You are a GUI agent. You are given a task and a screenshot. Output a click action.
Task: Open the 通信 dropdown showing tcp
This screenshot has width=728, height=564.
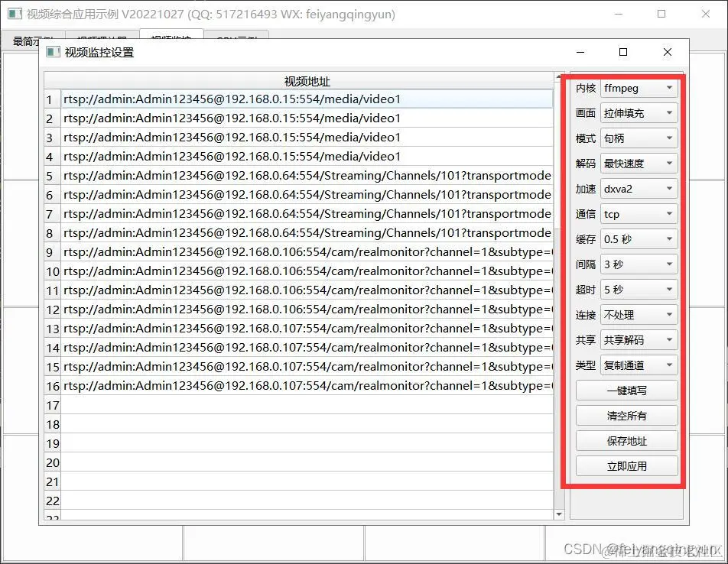coord(639,214)
